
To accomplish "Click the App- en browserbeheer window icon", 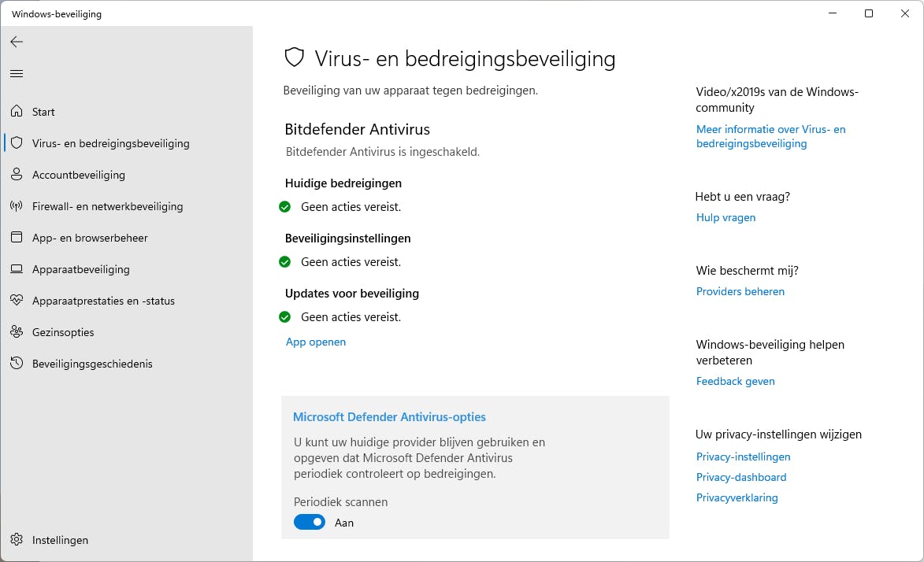I will 17,238.
